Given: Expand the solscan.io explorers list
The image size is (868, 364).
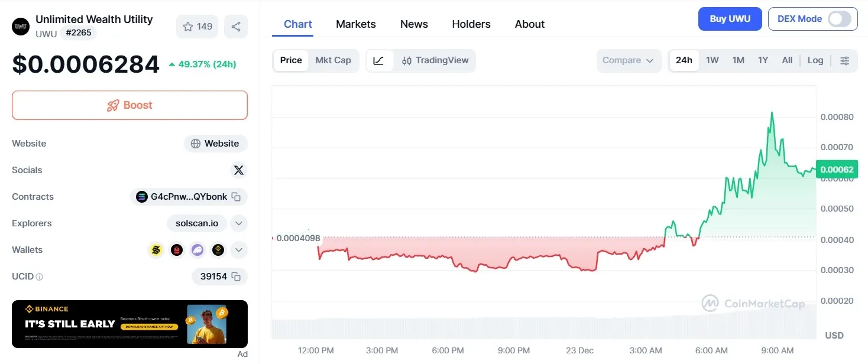Looking at the screenshot, I should pos(239,223).
